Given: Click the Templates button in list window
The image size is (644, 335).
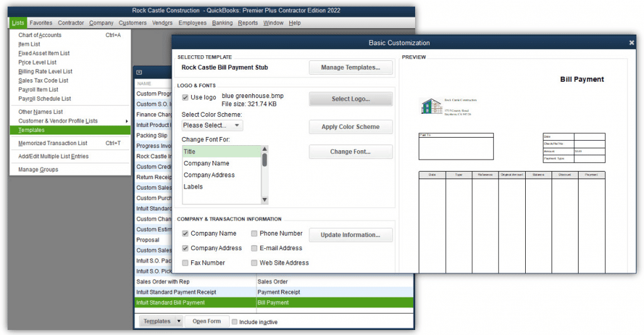Looking at the screenshot, I should [157, 321].
